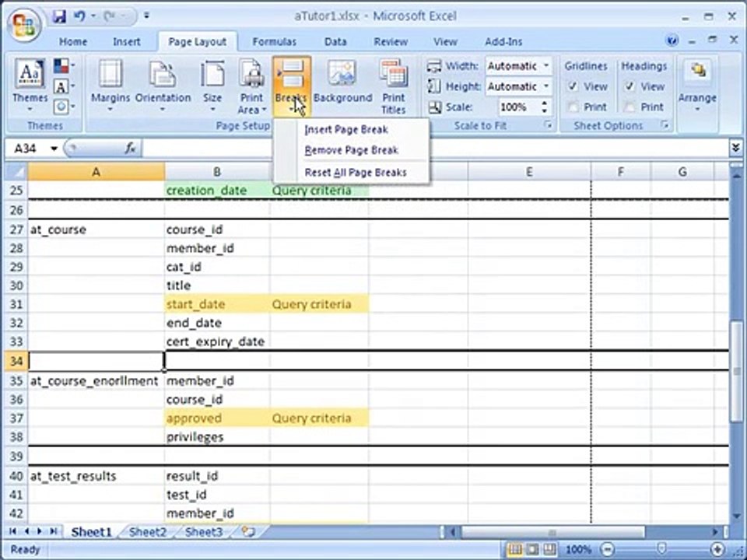Open the Data ribbon tab
The image size is (747, 560).
pos(335,42)
